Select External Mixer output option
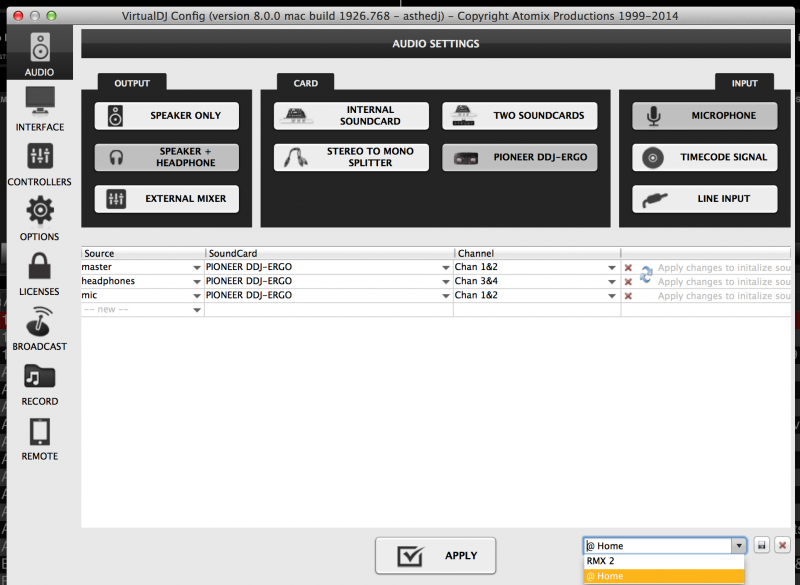800x585 pixels. (x=167, y=199)
